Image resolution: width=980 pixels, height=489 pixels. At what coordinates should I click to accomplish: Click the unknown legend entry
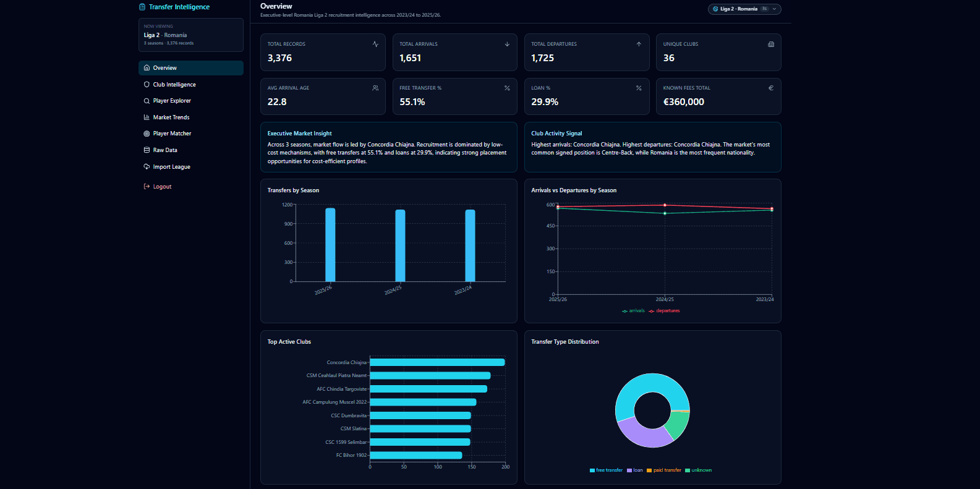699,470
